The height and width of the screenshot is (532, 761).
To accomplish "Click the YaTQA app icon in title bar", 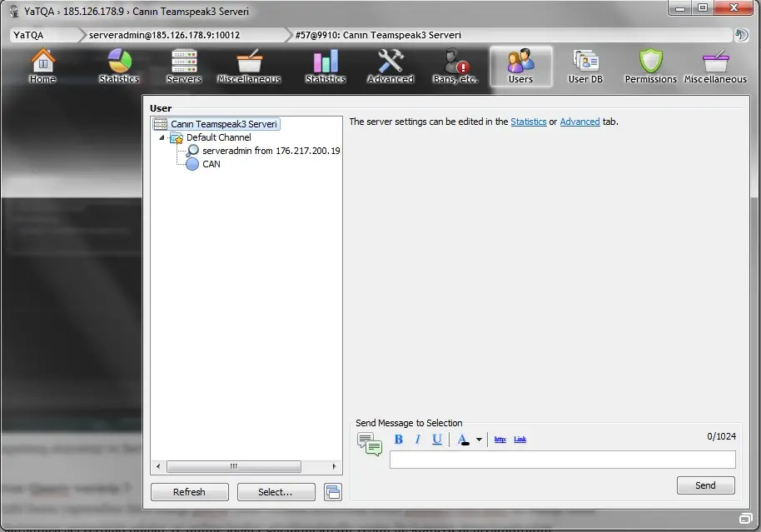I will (14, 11).
